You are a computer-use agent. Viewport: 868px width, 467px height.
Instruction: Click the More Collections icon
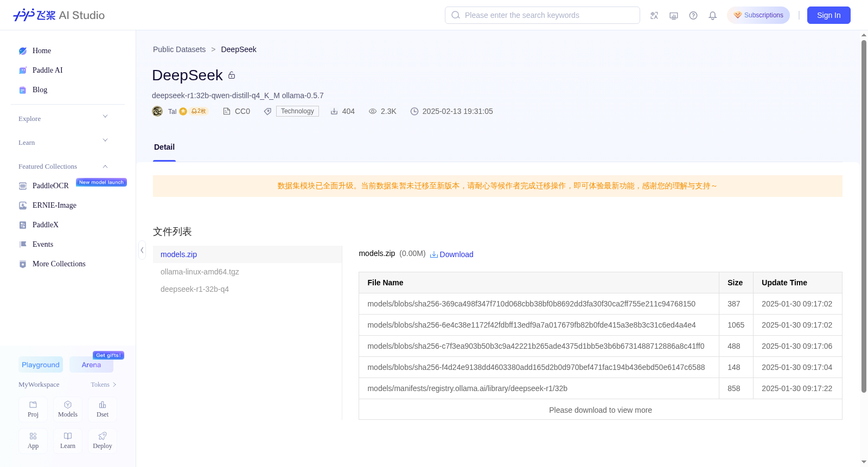coord(23,264)
